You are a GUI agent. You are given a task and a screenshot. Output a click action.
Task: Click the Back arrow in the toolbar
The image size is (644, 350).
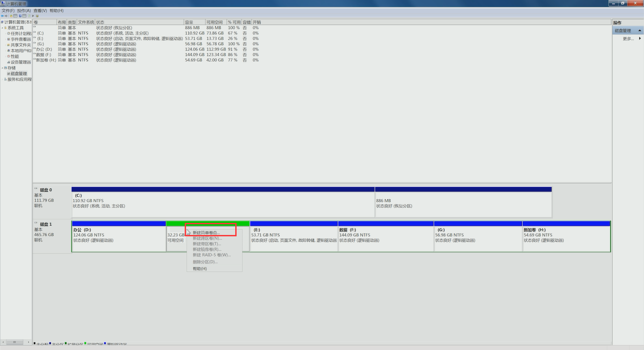point(2,16)
